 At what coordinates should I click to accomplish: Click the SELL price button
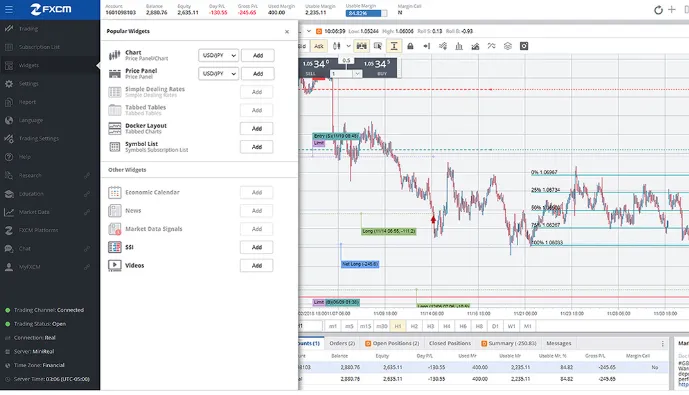point(315,68)
